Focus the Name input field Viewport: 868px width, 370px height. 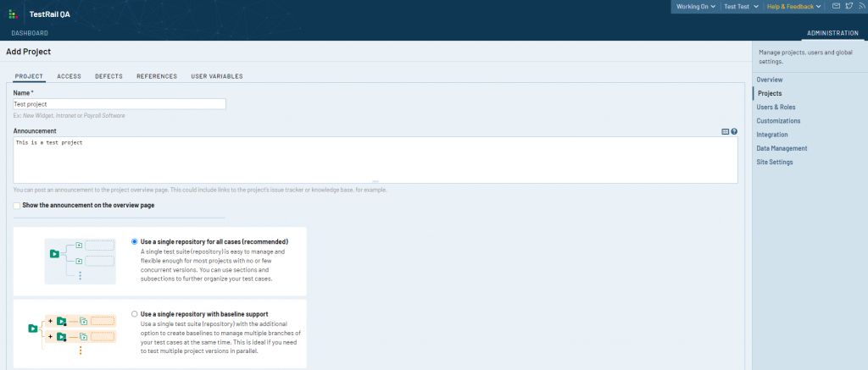pyautogui.click(x=120, y=104)
